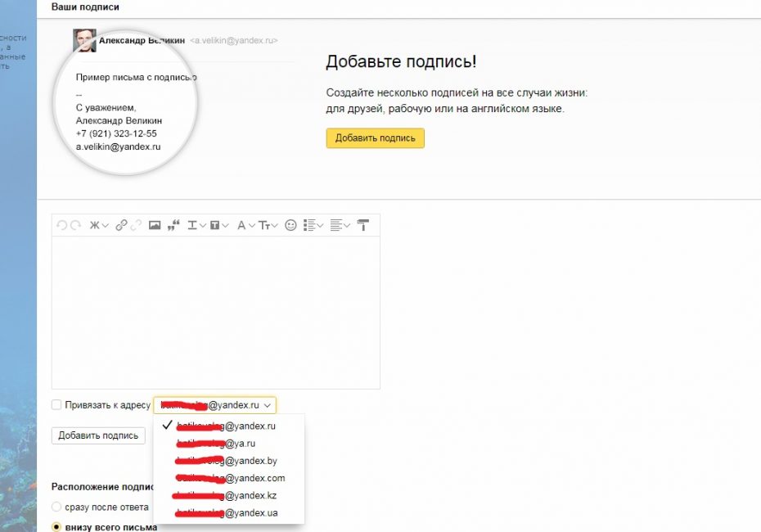
Task: Clear formatting with the paint roller icon
Action: pos(363,225)
